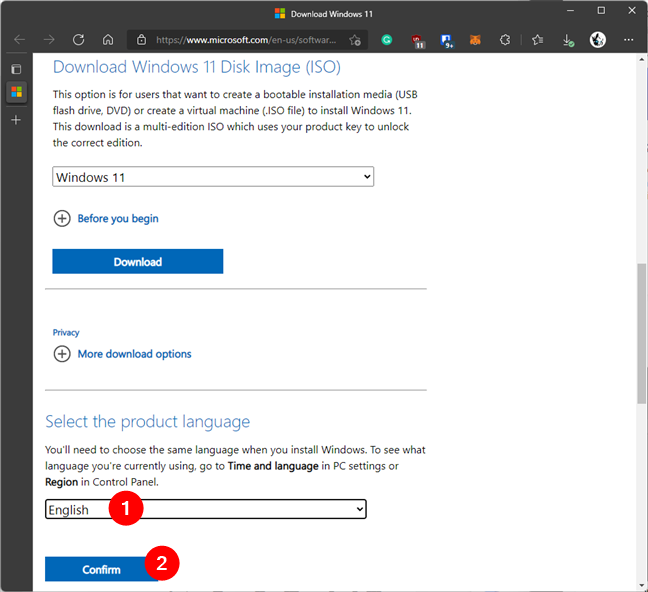This screenshot has height=592, width=648.
Task: Click scrollbar up arrow
Action: click(x=641, y=60)
